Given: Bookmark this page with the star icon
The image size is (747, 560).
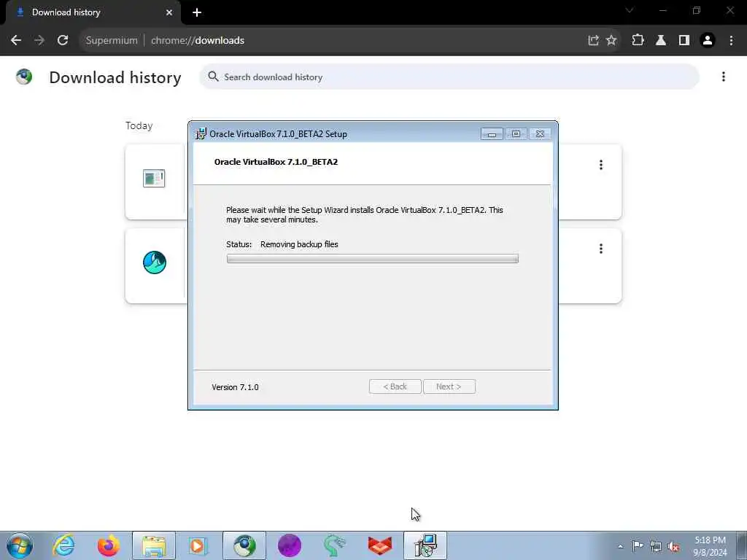Looking at the screenshot, I should pos(611,41).
